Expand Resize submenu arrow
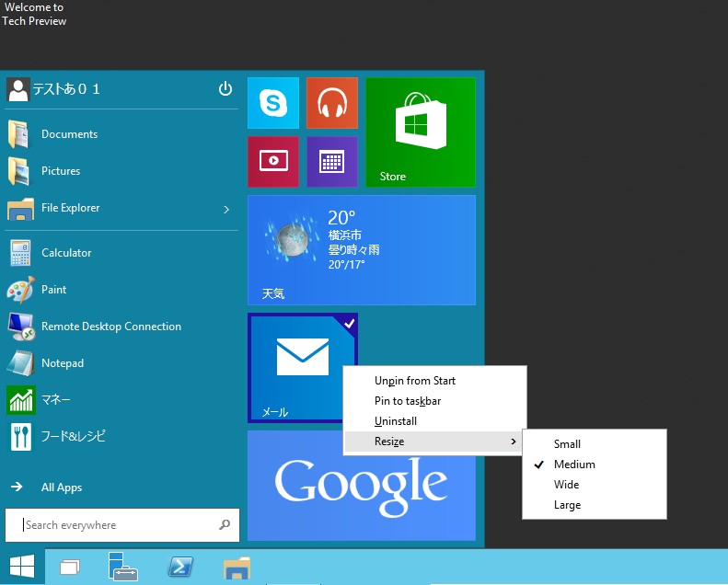The image size is (728, 585). pos(513,442)
